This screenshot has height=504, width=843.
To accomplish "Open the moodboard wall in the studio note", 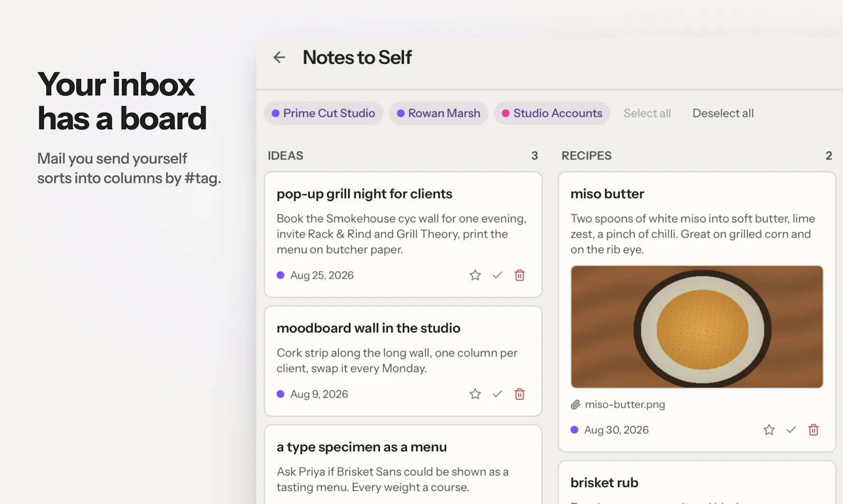I will click(403, 361).
